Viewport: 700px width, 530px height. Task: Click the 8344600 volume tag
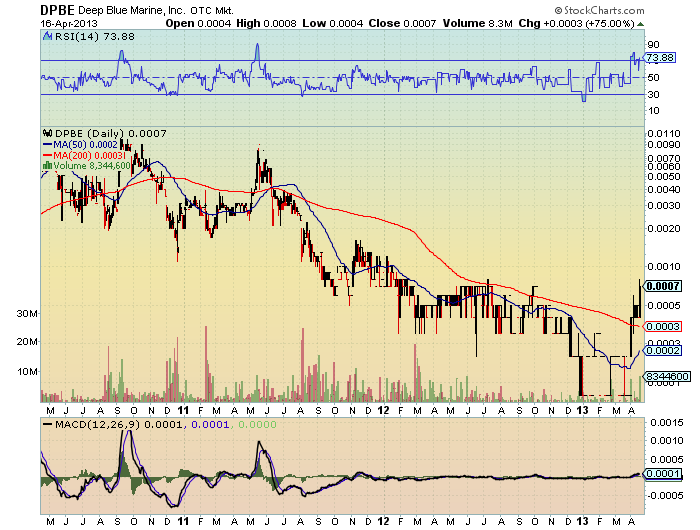pos(667,376)
